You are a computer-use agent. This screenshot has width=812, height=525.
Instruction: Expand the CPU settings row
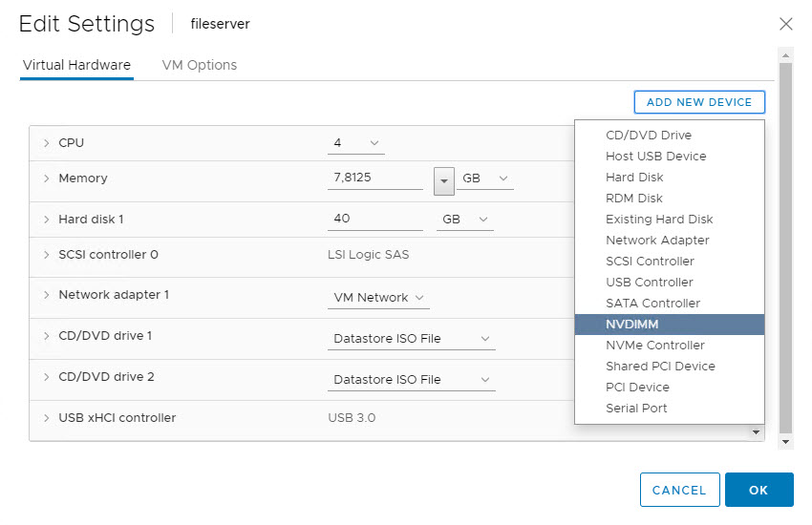[x=46, y=143]
